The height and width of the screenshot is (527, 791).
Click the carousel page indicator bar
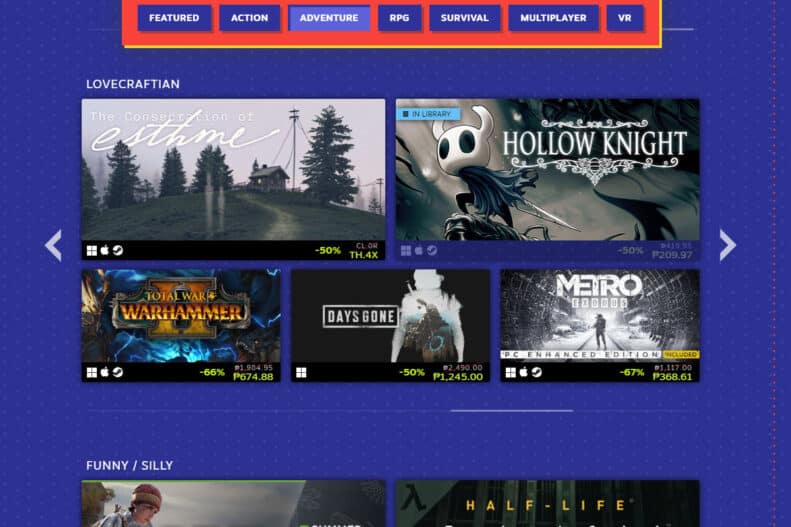511,410
